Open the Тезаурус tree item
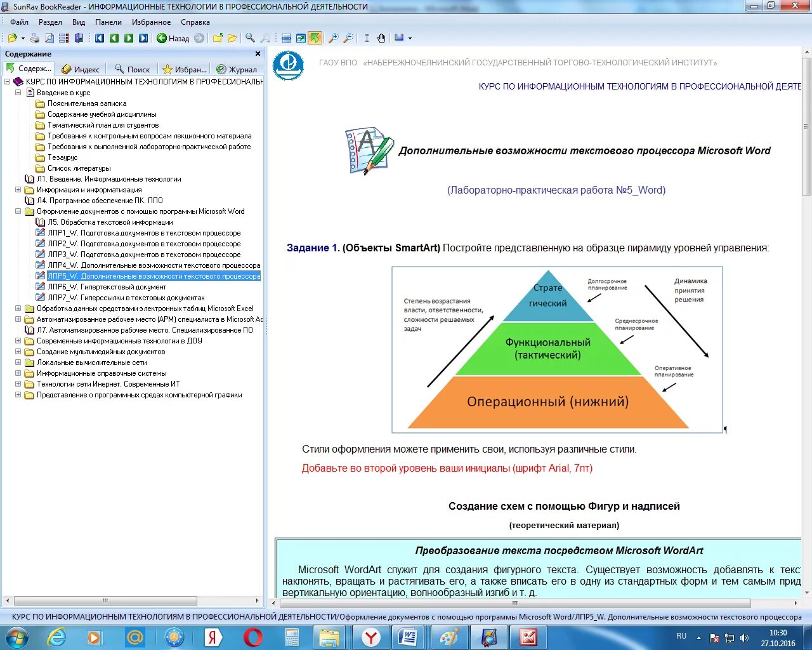 tap(62, 157)
